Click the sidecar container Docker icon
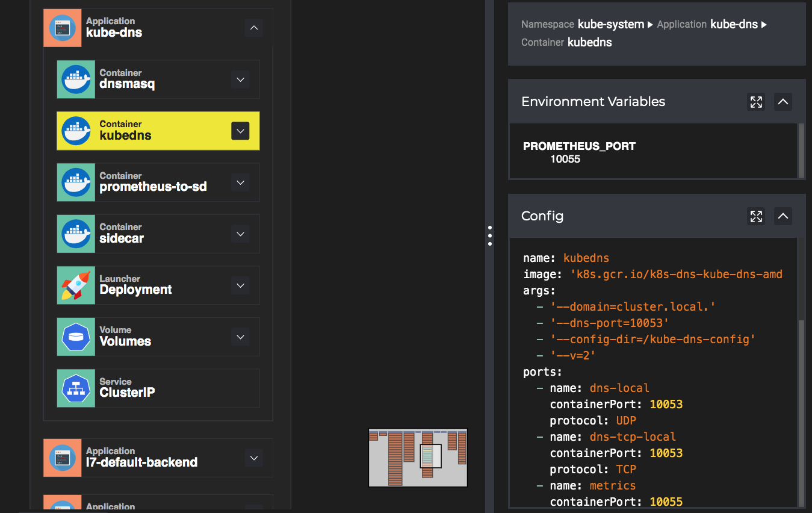Image resolution: width=812 pixels, height=513 pixels. tap(76, 234)
